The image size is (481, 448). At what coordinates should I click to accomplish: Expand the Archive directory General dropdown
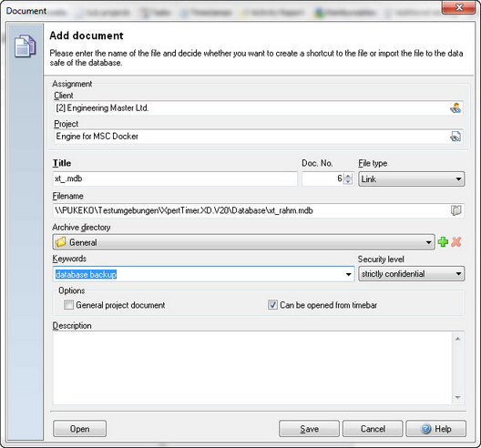tap(243, 242)
